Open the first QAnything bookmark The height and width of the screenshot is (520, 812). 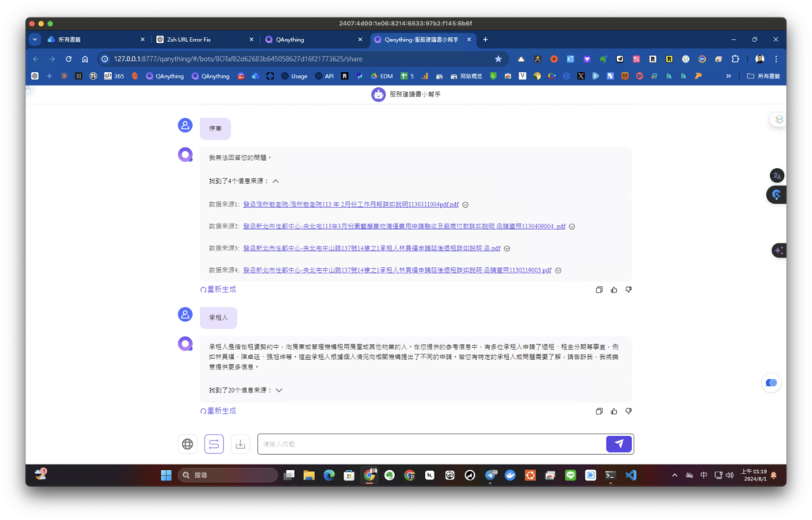(165, 76)
